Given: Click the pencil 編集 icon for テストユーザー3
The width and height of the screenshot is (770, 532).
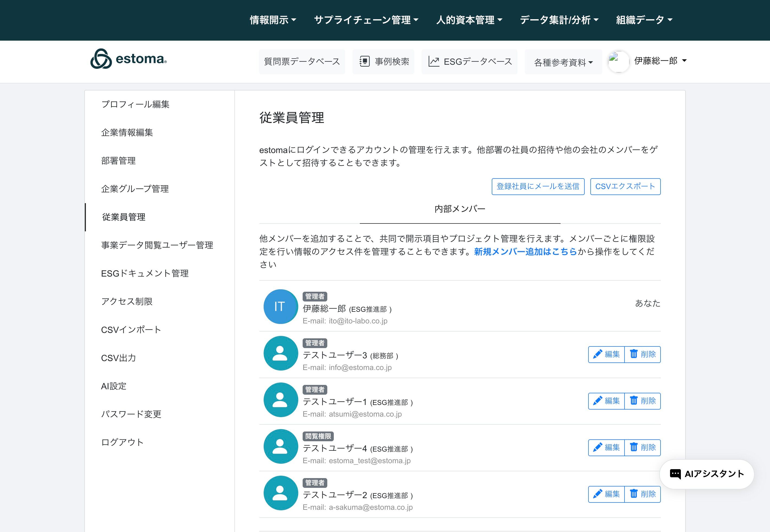Looking at the screenshot, I should [598, 354].
